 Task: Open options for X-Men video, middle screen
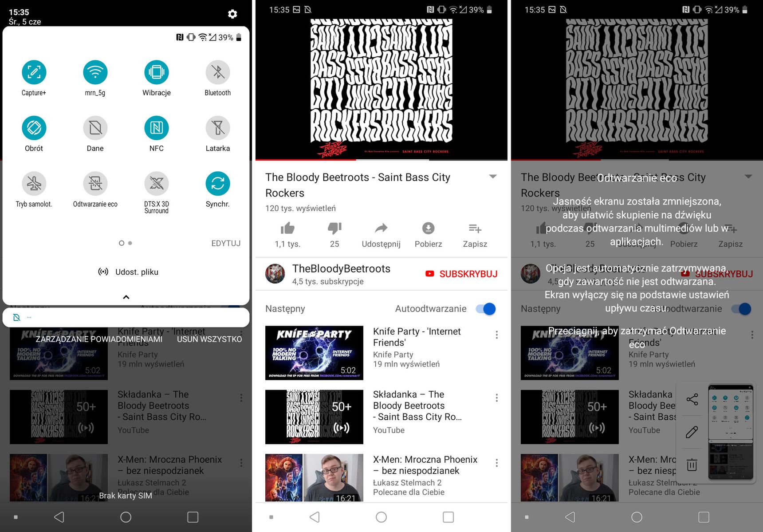click(497, 463)
